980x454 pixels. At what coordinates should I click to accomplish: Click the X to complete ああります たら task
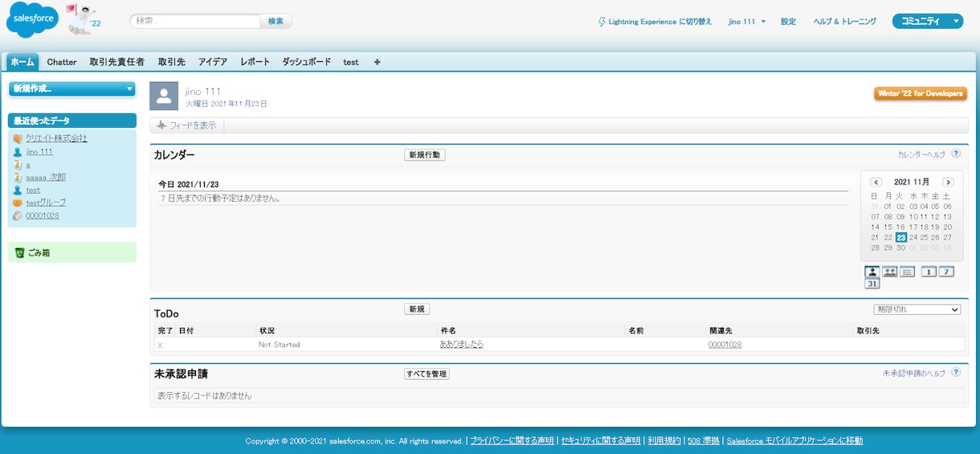point(160,345)
